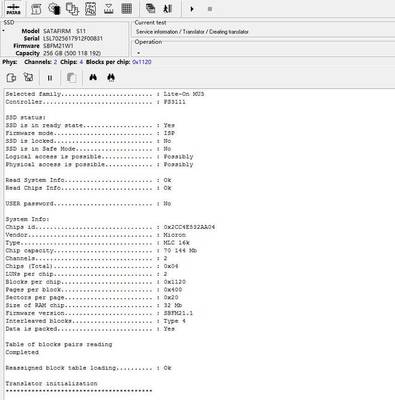The width and height of the screenshot is (395, 400).
Task: Click the Operation status field
Action: [263, 52]
